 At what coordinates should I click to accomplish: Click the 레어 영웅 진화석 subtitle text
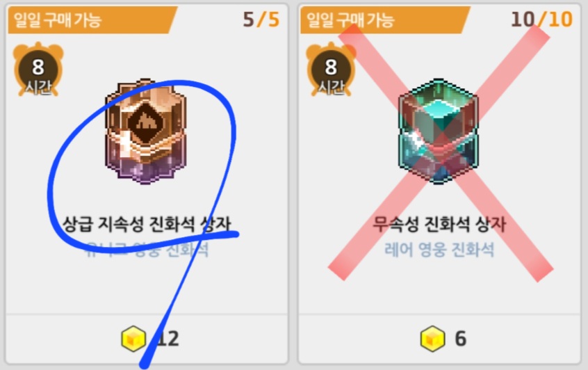tap(439, 250)
